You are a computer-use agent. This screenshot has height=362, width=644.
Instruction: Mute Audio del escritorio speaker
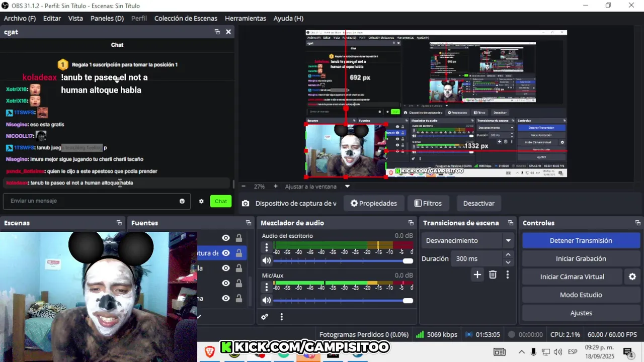tap(267, 260)
